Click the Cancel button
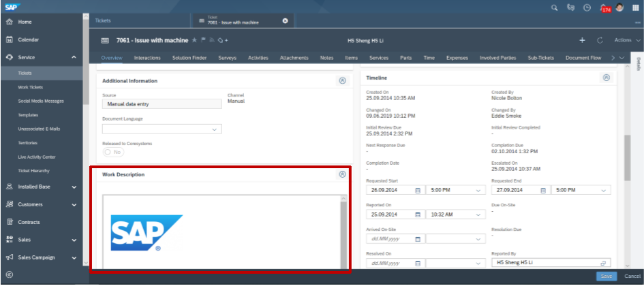Image resolution: width=644 pixels, height=286 pixels. 632,276
